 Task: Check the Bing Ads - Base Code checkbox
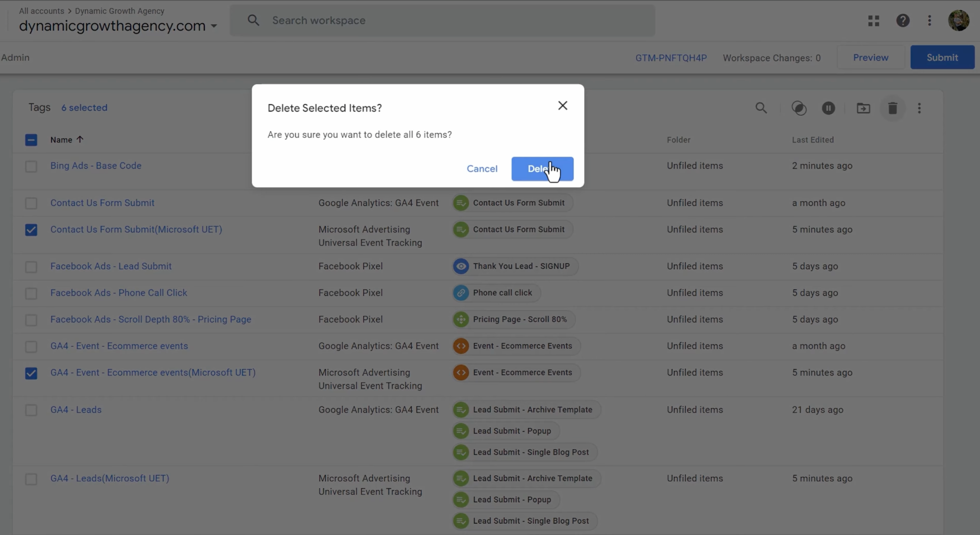[x=31, y=166]
